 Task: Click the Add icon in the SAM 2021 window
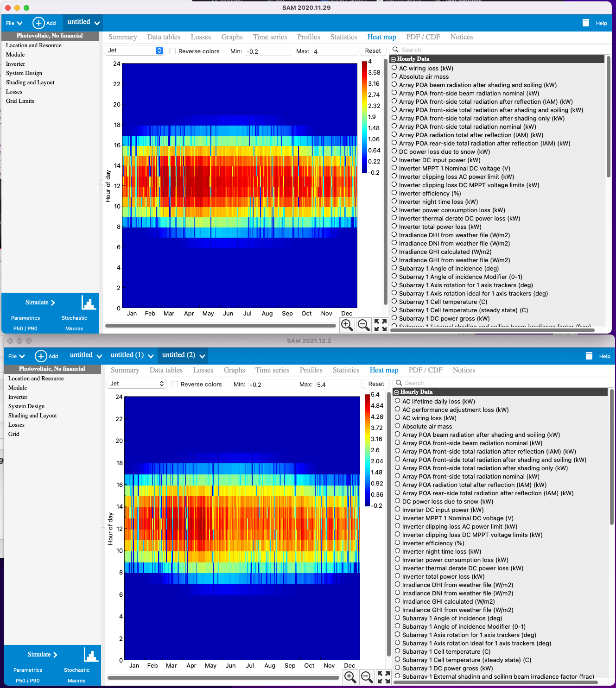[41, 355]
